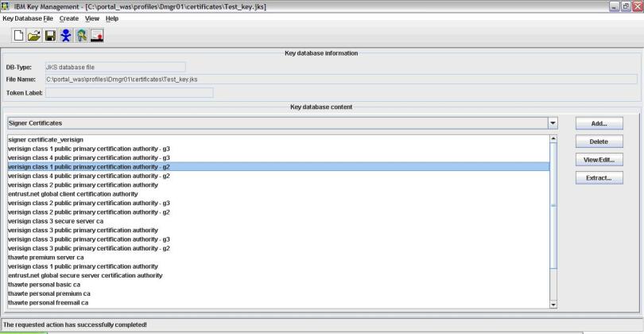Viewport: 644px width, 334px height.
Task: Select 'verisign class 3 secure server ca'
Action: click(278, 221)
